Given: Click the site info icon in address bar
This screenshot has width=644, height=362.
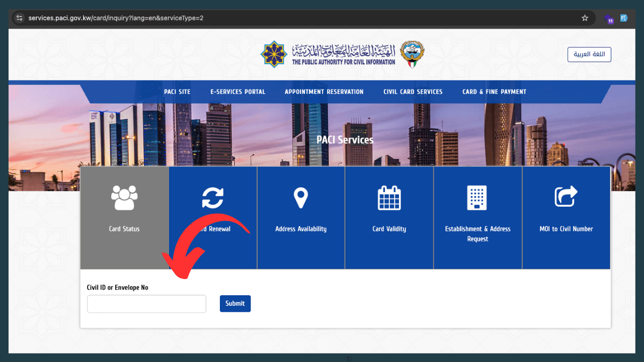Looking at the screenshot, I should [20, 18].
